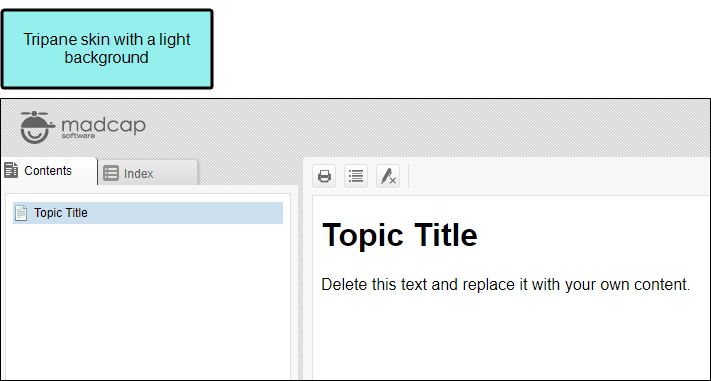Click the document icon on the Contents tab
This screenshot has width=711, height=381.
tap(11, 170)
